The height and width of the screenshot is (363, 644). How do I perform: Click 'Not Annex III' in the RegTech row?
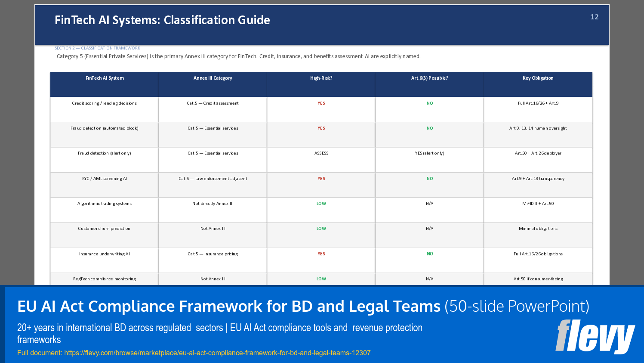(x=213, y=279)
